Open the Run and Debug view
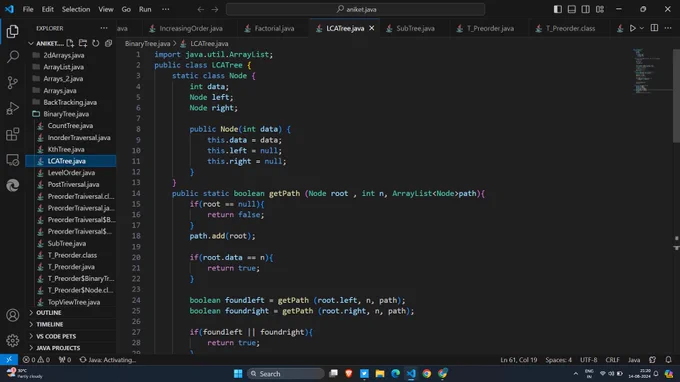The height and width of the screenshot is (382, 680). [13, 108]
